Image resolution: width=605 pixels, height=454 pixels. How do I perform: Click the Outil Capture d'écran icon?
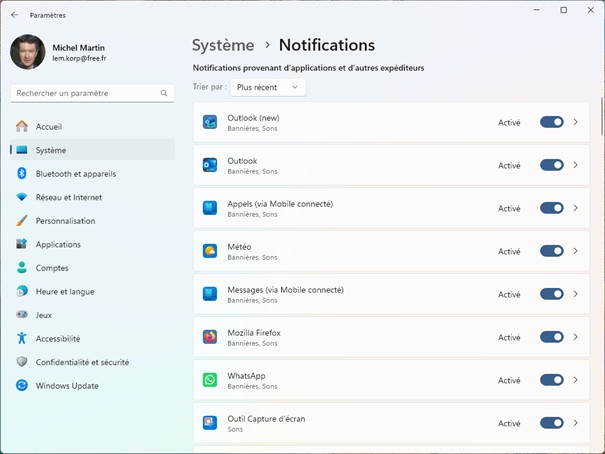[210, 423]
